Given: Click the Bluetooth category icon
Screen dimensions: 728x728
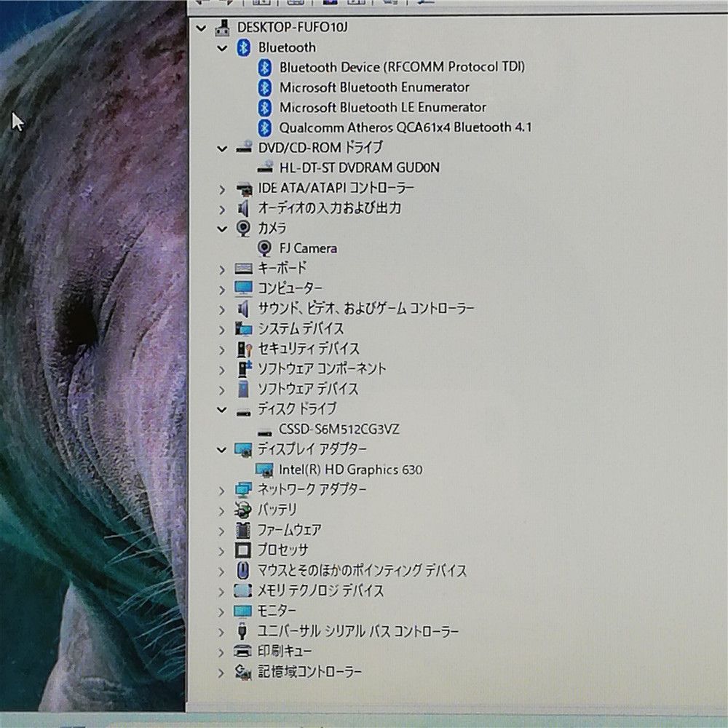Looking at the screenshot, I should (x=244, y=48).
